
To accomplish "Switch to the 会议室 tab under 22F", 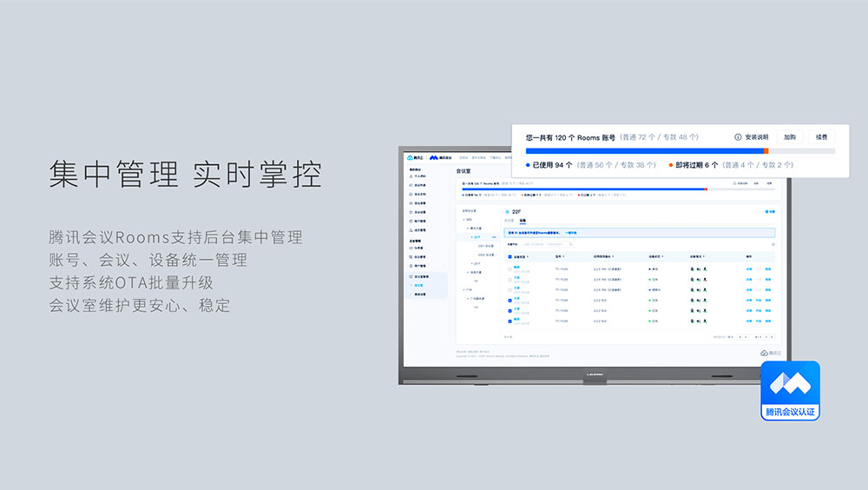I will coord(510,222).
